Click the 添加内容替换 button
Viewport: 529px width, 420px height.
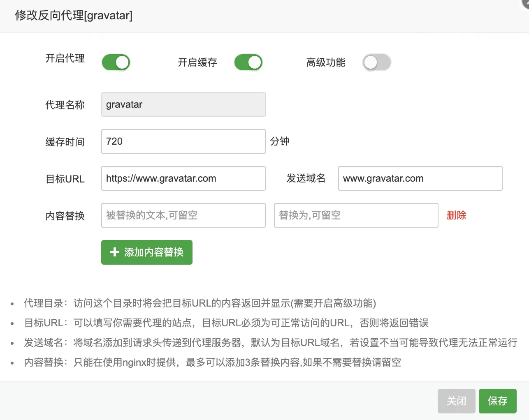click(x=146, y=252)
